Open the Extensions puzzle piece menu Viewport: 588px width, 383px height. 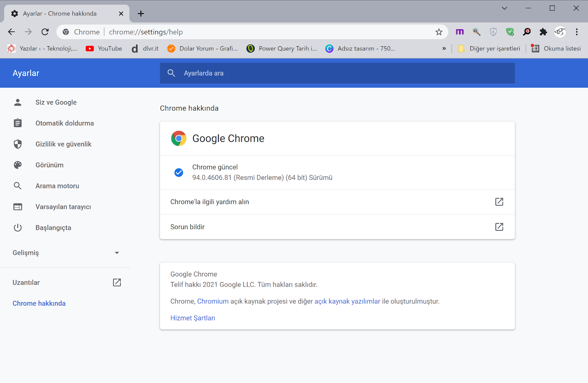tap(543, 32)
